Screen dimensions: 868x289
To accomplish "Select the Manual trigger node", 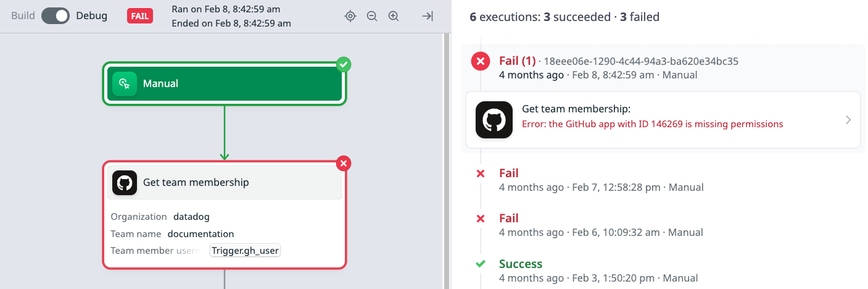I will click(x=225, y=84).
